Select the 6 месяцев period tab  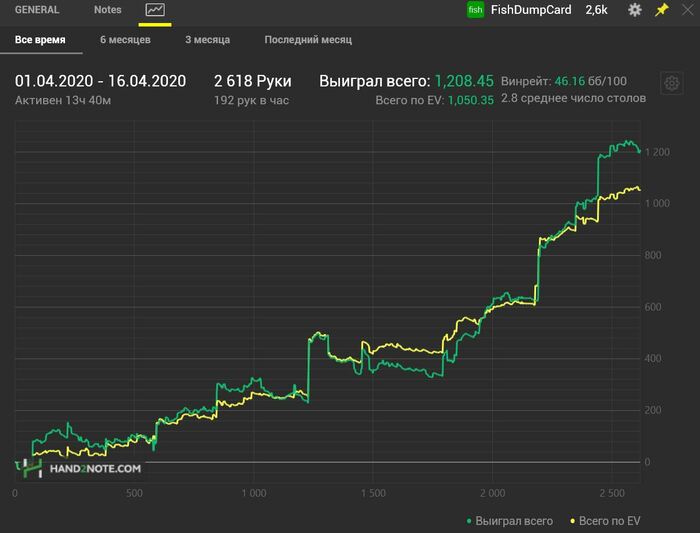tap(125, 40)
